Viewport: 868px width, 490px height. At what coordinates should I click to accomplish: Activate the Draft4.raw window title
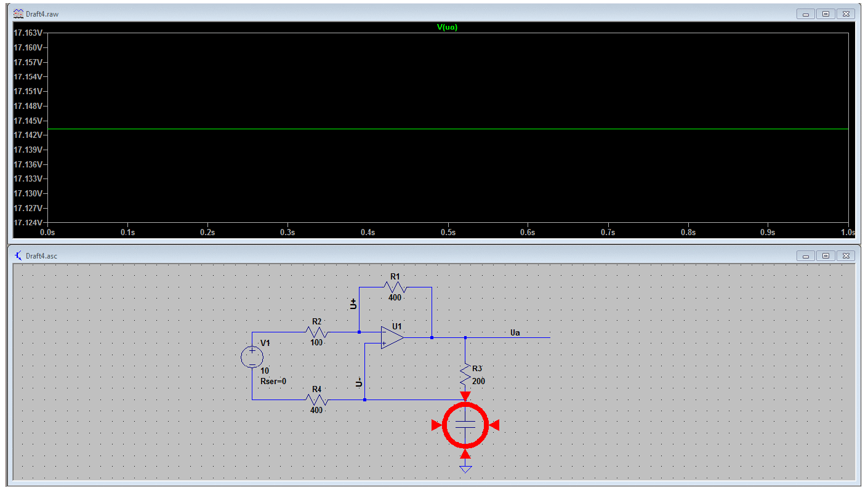pos(42,13)
